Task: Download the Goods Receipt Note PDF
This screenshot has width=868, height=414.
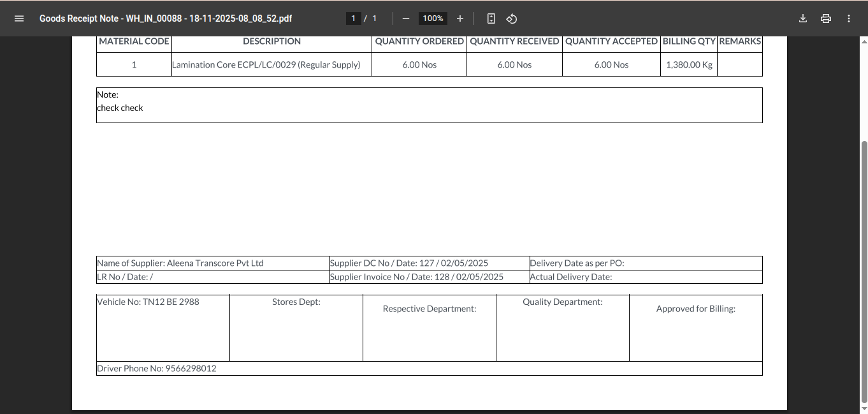Action: point(803,18)
